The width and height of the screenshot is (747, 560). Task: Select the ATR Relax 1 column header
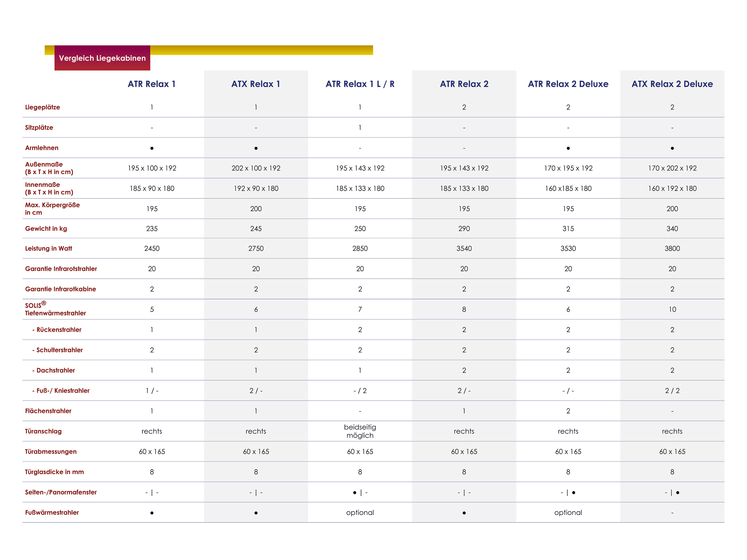tap(152, 84)
